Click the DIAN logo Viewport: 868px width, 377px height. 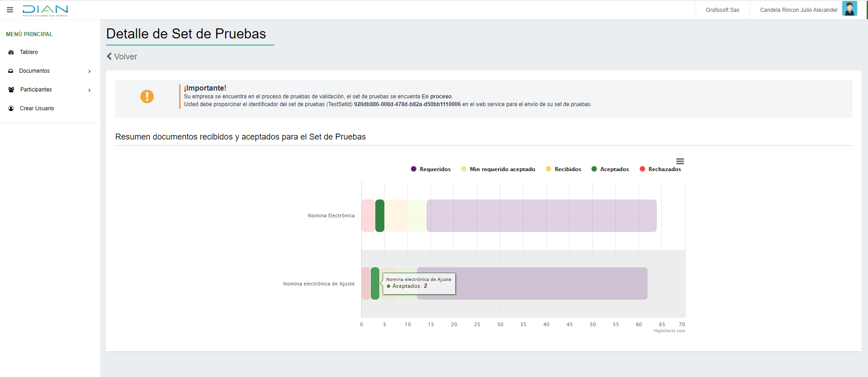coord(45,10)
